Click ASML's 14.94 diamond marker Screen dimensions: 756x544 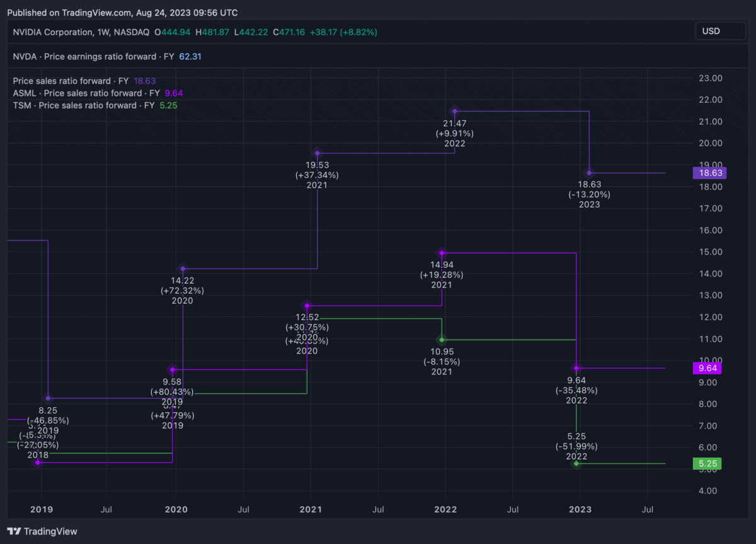coord(442,253)
